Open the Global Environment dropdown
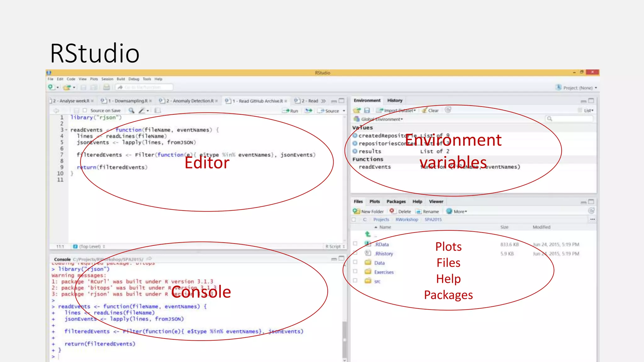 tap(378, 119)
